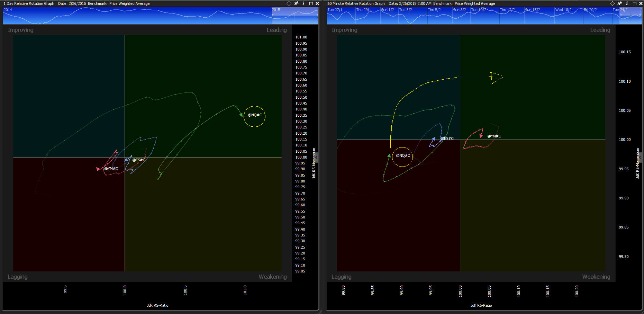
Task: Click the JdK RS-Ratio axis title under the 60 Minute graph
Action: tap(481, 305)
